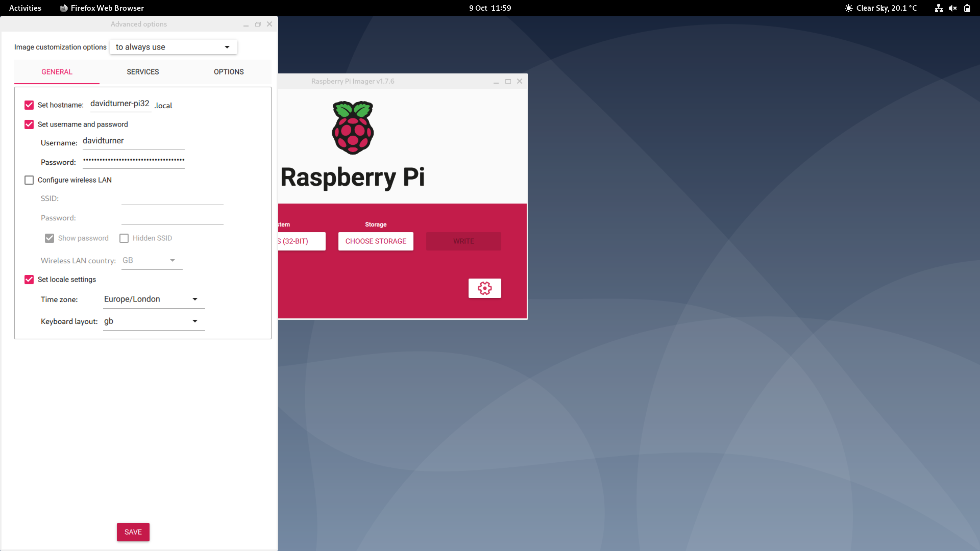Click the WRITE button
Screen dimensions: 980x551
(463, 241)
